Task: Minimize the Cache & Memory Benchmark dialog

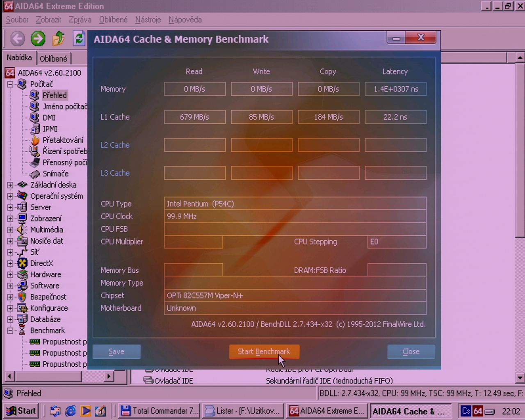Action: [396, 38]
